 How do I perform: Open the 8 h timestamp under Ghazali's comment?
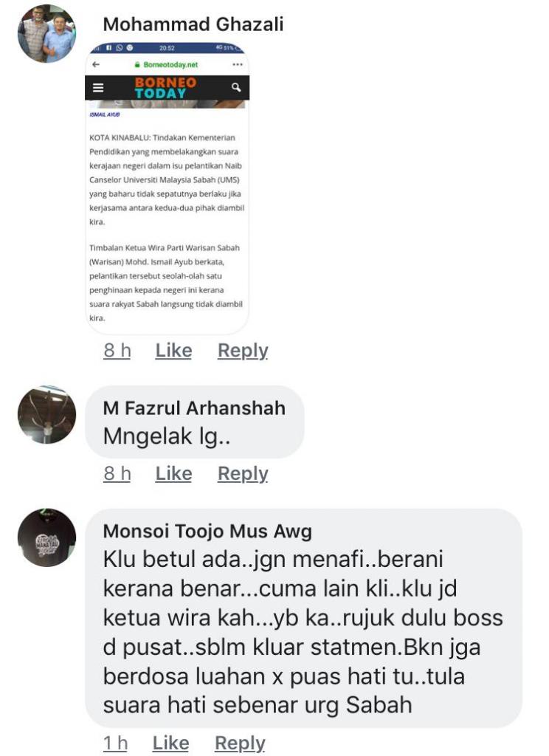click(x=117, y=351)
